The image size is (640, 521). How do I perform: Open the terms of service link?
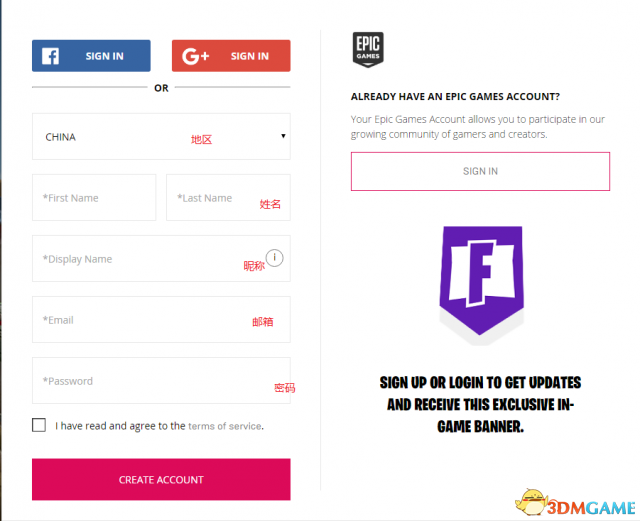[x=225, y=426]
